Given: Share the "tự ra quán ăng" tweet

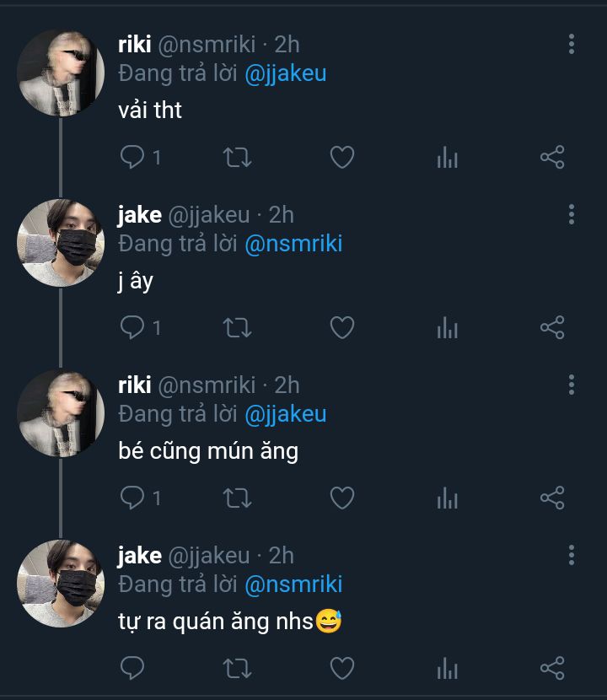Looking at the screenshot, I should 551,668.
